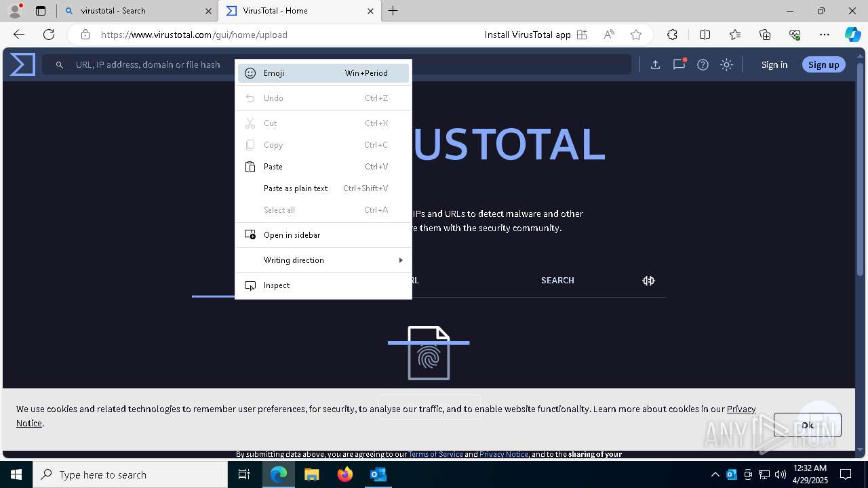Select Paste in context menu
The width and height of the screenshot is (868, 488).
pos(323,167)
